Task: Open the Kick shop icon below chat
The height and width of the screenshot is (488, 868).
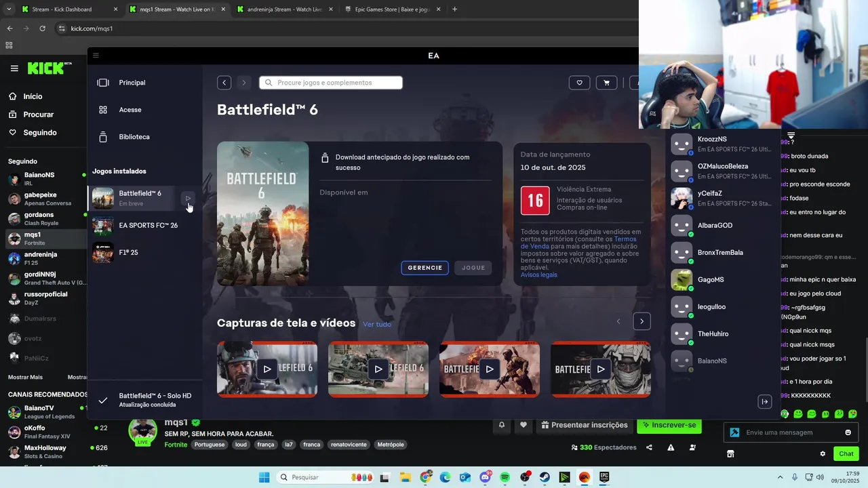Action: click(x=730, y=453)
